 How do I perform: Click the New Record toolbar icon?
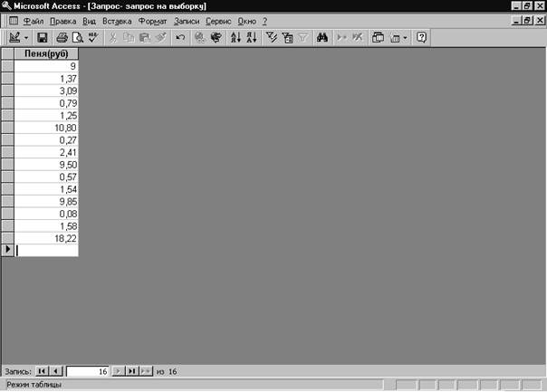[341, 37]
